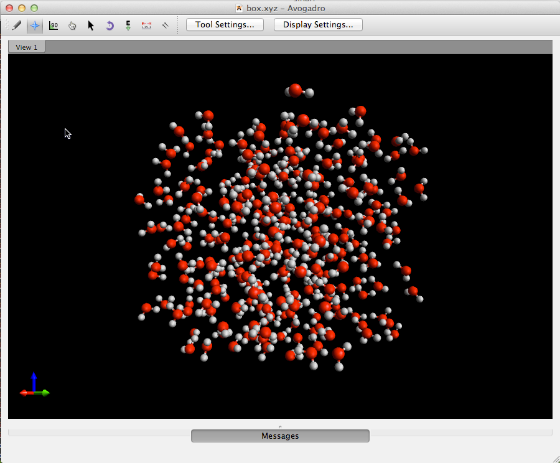Choose the Measure tool with red arrows
The height and width of the screenshot is (463, 560).
pos(146,25)
